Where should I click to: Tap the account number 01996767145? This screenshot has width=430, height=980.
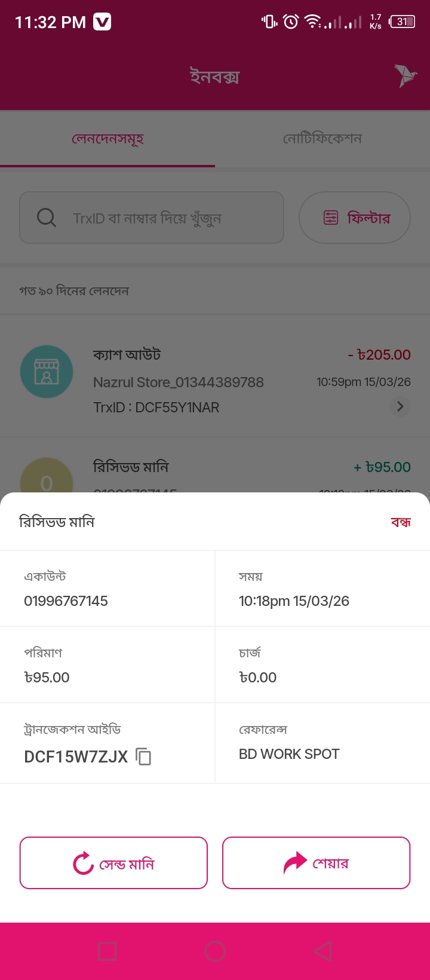[x=66, y=601]
